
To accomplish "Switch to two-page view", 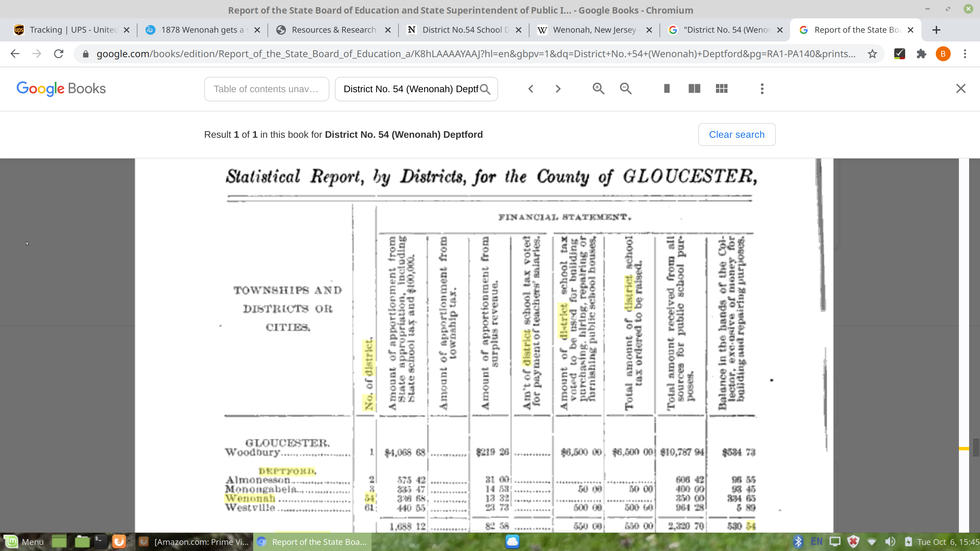I will coord(694,88).
